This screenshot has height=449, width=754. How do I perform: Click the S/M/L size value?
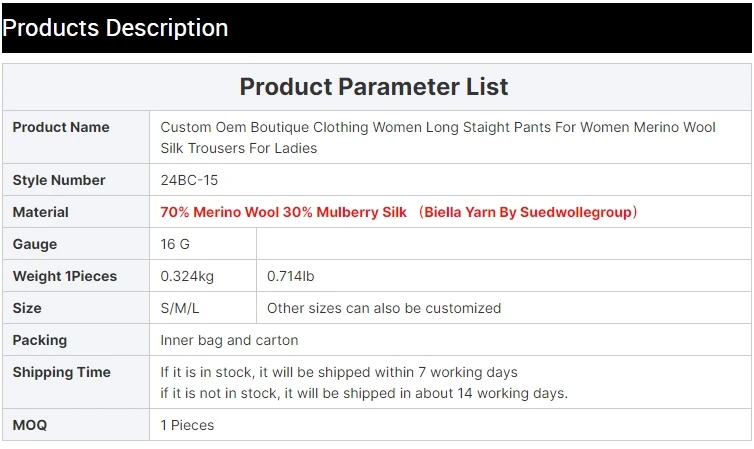click(180, 308)
